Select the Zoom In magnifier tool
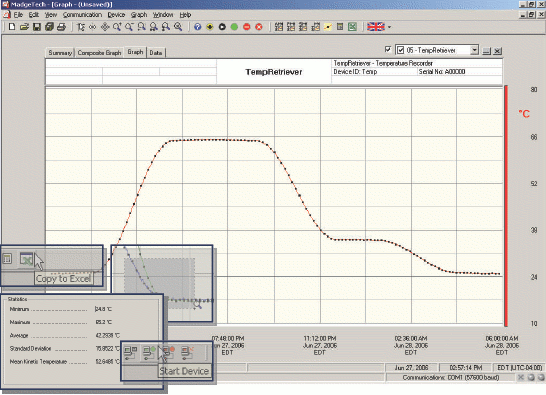Screen dimensions: 546x395 tap(117, 27)
